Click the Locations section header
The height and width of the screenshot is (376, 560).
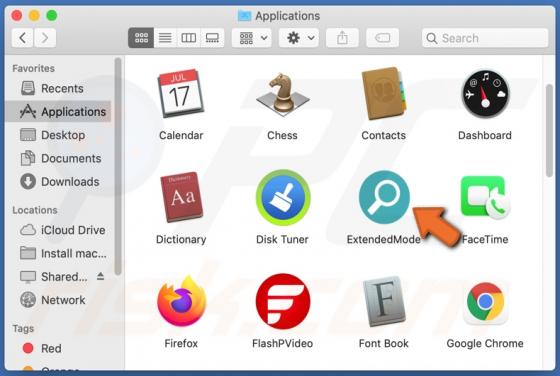click(x=35, y=210)
